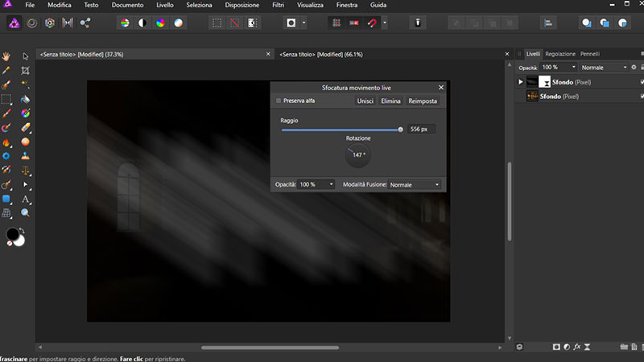Image resolution: width=644 pixels, height=362 pixels.
Task: Click the Invert Pixel Selection toolbar icon
Action: coord(252,23)
